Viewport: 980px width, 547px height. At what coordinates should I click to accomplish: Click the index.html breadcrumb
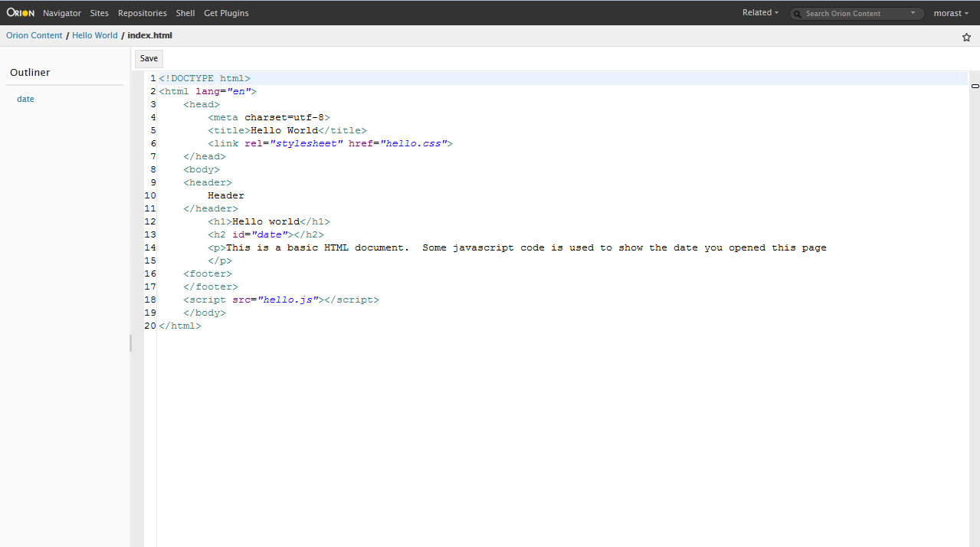149,35
